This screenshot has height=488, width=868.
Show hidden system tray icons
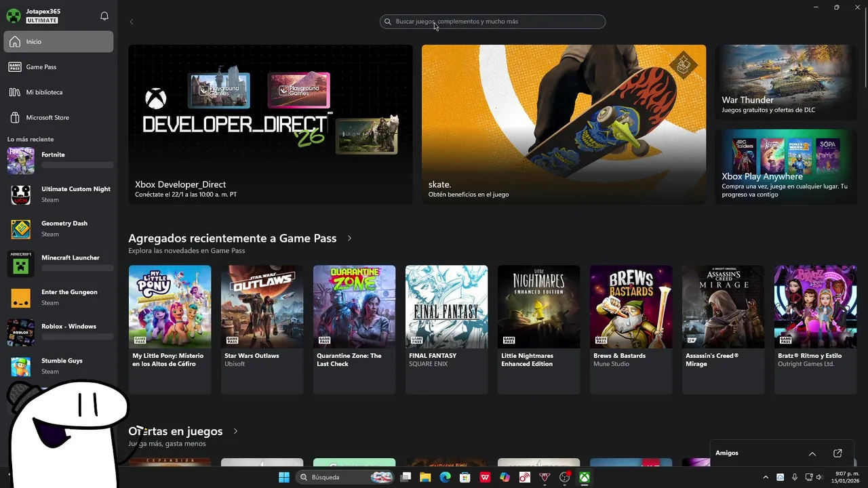tap(766, 477)
